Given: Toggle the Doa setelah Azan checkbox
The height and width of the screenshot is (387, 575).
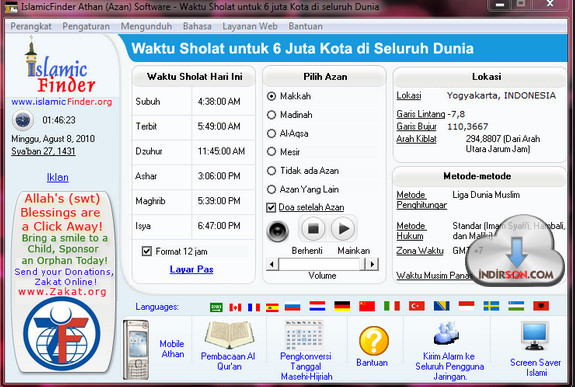Looking at the screenshot, I should click(271, 208).
